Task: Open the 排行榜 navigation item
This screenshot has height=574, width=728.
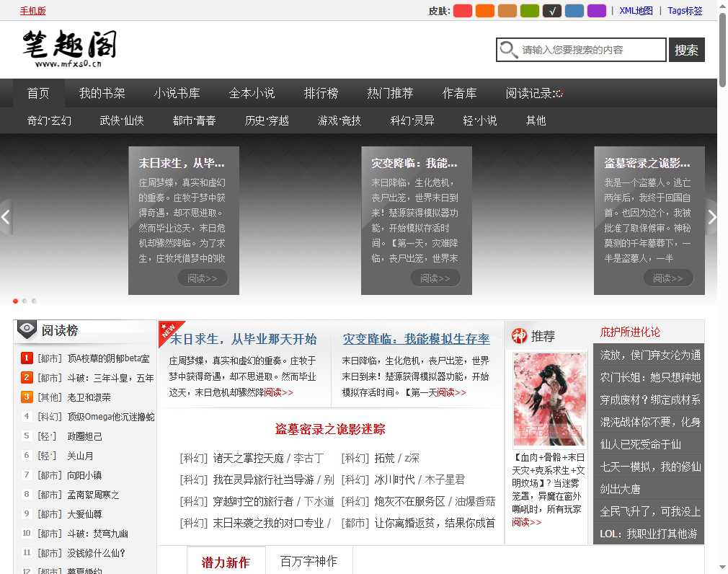Action: tap(321, 93)
